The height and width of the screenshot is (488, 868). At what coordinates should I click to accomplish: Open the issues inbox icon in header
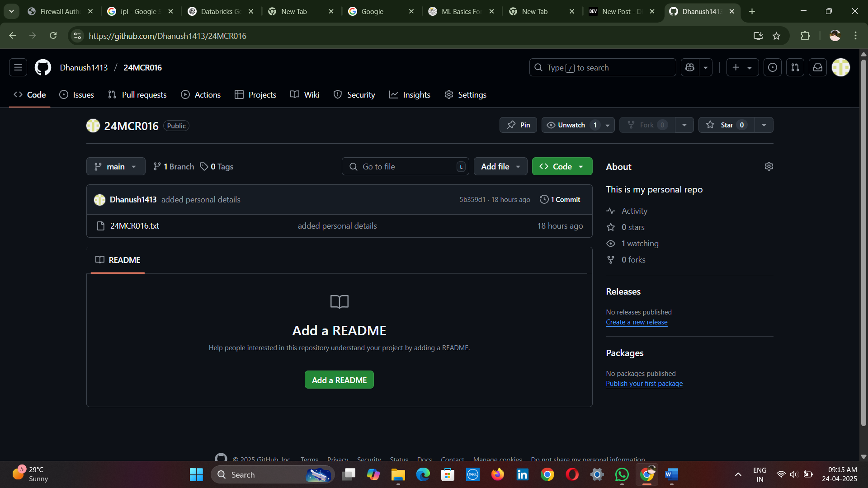773,67
